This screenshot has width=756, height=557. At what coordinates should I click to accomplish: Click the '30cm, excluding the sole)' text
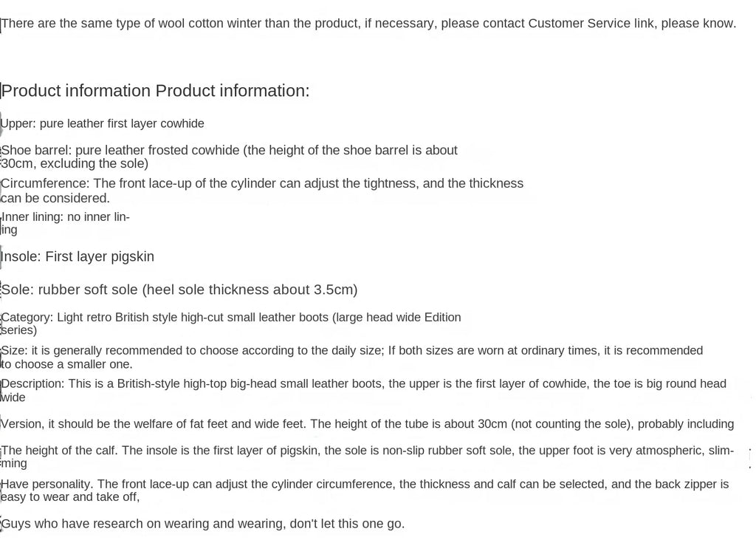coord(75,163)
